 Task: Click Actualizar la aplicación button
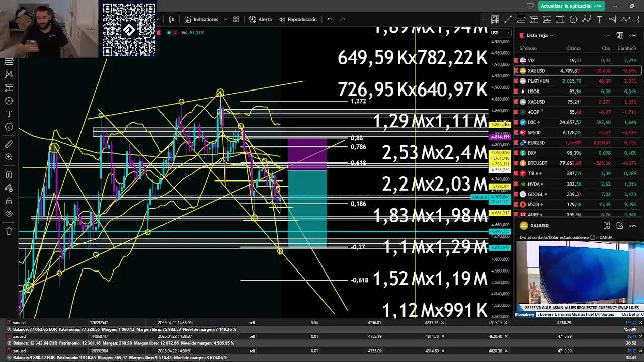(571, 6)
